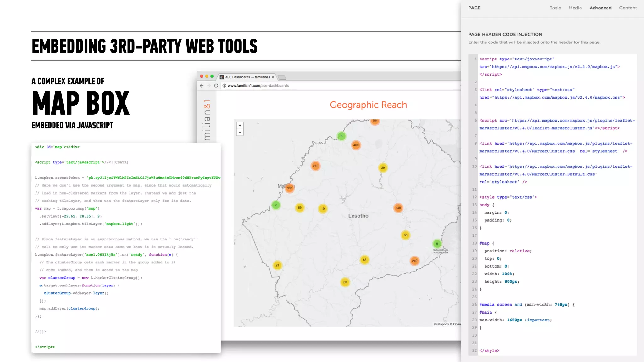Select the ACE Dashboards browser tab
This screenshot has height=362, width=644.
pos(247,77)
